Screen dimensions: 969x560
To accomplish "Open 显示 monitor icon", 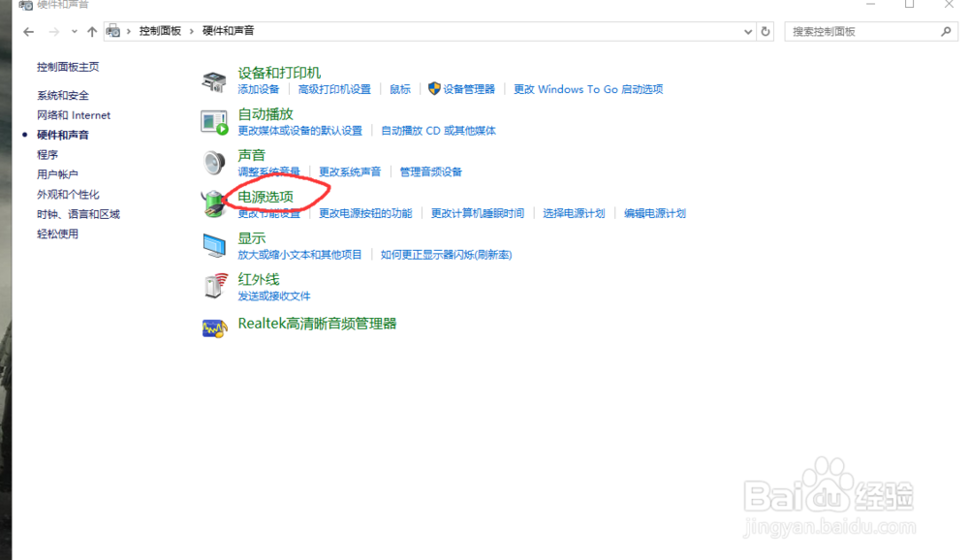I will (215, 244).
